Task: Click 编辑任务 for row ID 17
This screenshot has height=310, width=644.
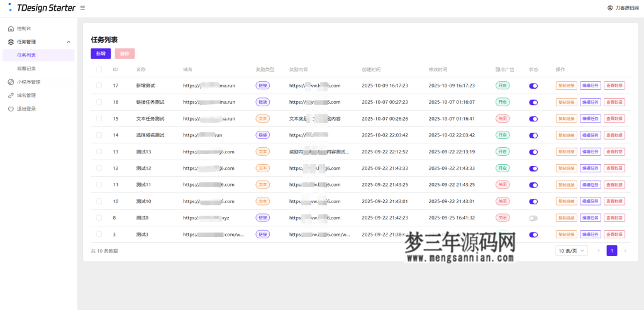Action: click(x=590, y=86)
